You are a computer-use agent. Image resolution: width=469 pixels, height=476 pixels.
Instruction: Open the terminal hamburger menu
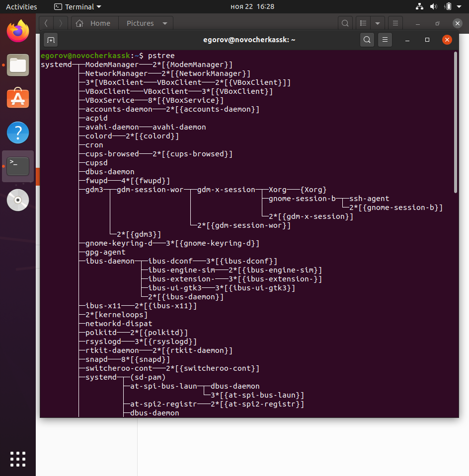coord(385,40)
